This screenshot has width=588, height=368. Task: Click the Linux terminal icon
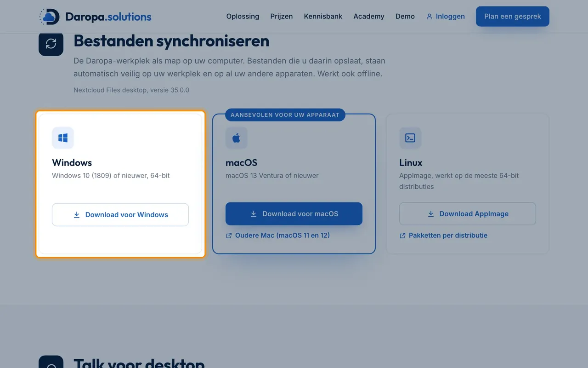[410, 138]
